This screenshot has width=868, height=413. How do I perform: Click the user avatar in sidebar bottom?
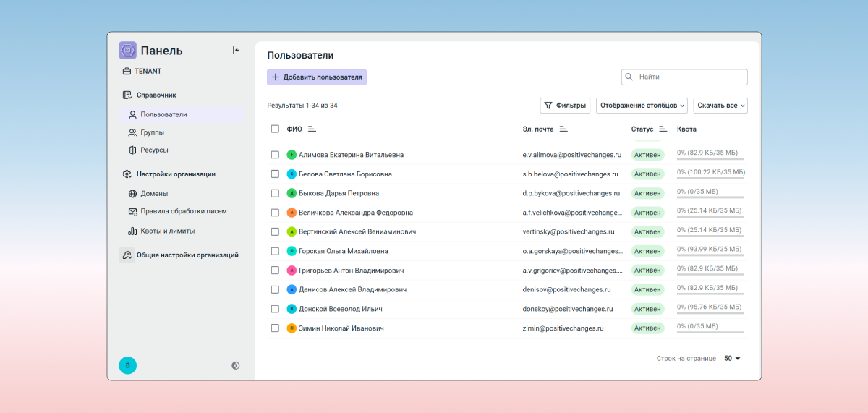[127, 366]
